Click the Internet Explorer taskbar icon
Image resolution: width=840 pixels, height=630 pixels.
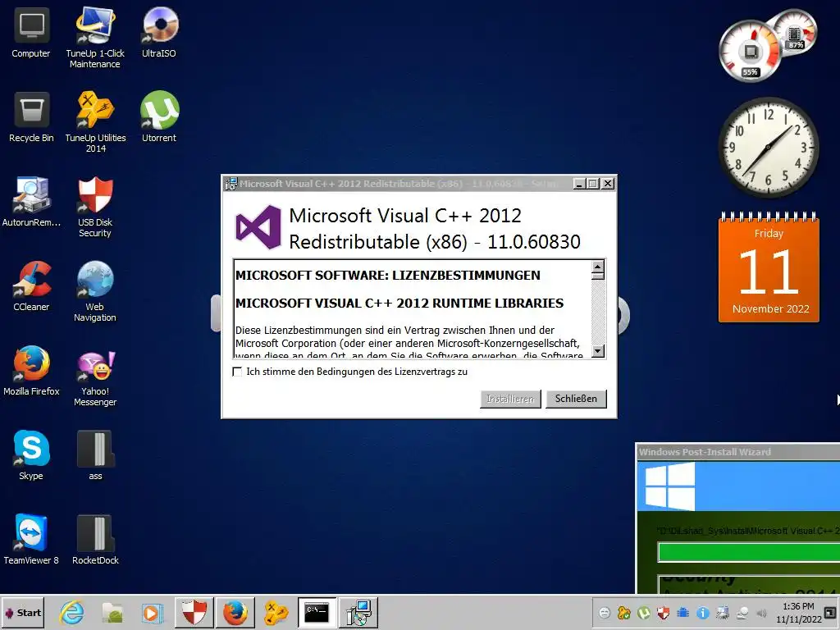pos(72,612)
